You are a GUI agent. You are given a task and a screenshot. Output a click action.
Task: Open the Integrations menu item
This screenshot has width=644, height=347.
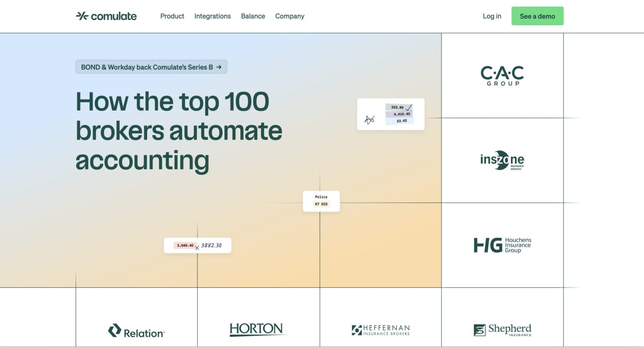(x=213, y=16)
